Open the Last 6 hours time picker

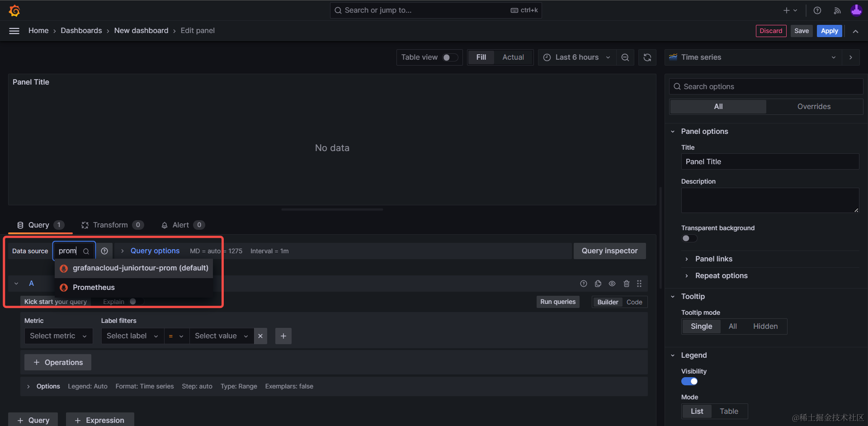pyautogui.click(x=577, y=57)
